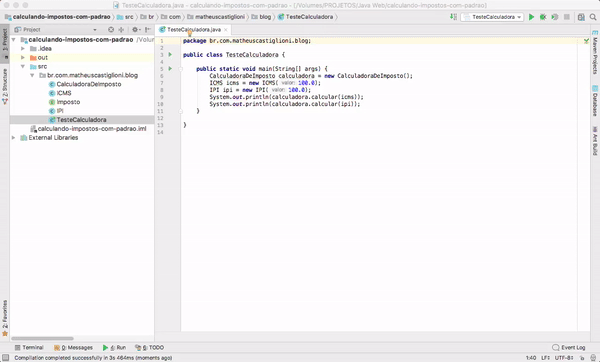This screenshot has height=362, width=600.
Task: Click the inspection status checkmark icon
Action: point(586,41)
